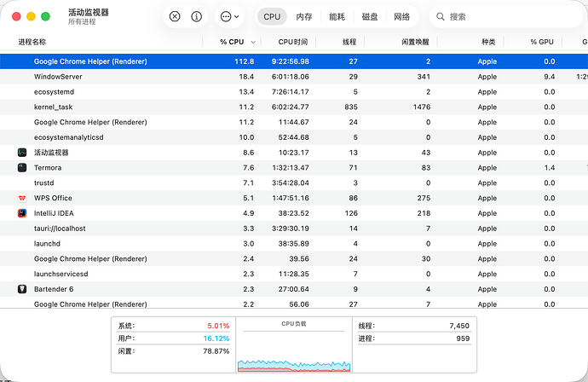
Task: Click the 线程 7,450 total
Action: pos(414,326)
